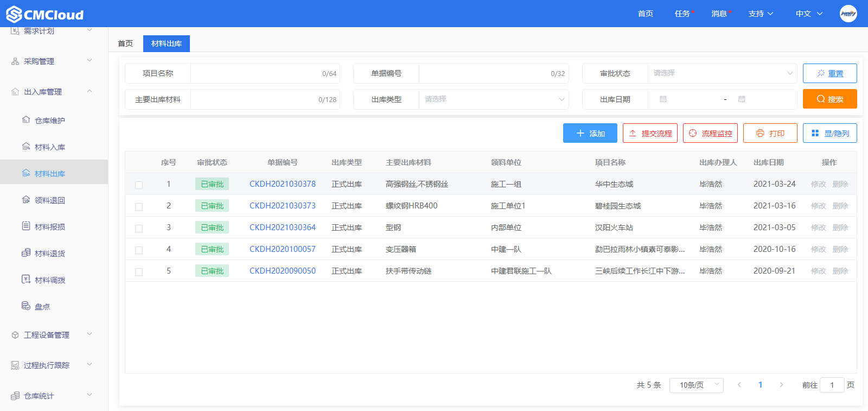Image resolution: width=868 pixels, height=411 pixels.
Task: Click the 出入库管理 sidebar icon
Action: tap(15, 92)
